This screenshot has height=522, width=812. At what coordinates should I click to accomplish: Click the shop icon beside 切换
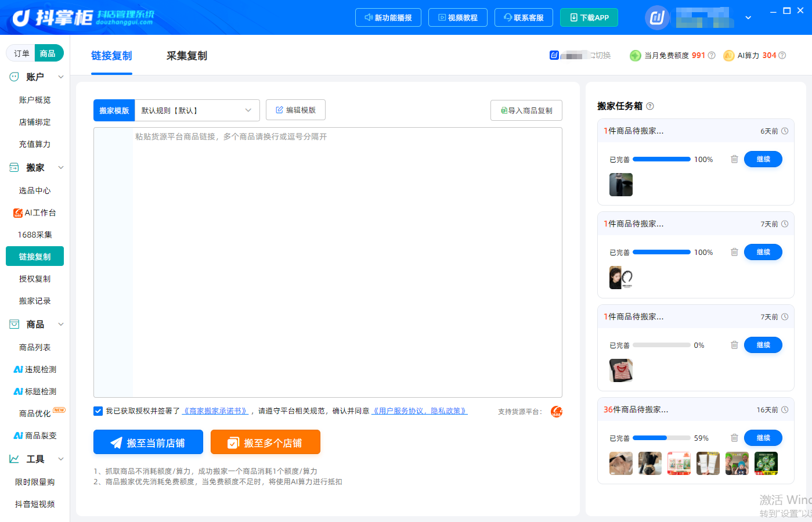(554, 55)
